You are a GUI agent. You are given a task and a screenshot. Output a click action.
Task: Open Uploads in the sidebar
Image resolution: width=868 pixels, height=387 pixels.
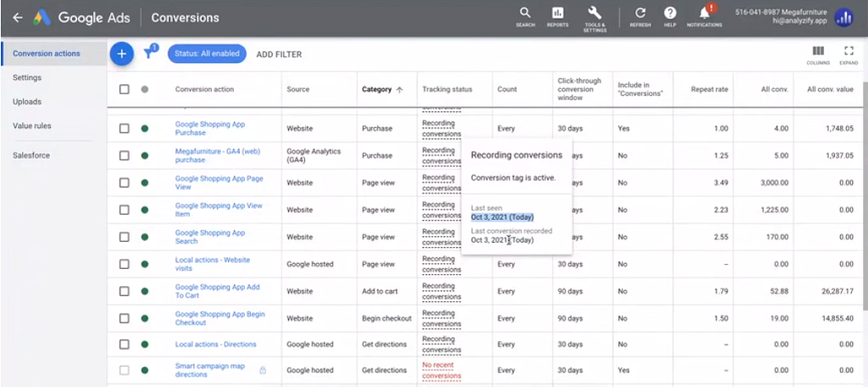coord(27,102)
